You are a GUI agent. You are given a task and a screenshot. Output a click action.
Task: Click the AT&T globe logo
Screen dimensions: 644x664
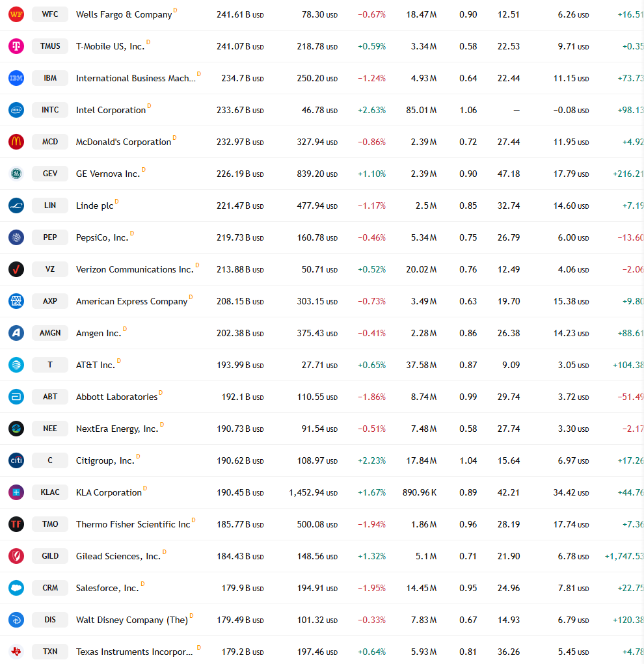point(16,365)
